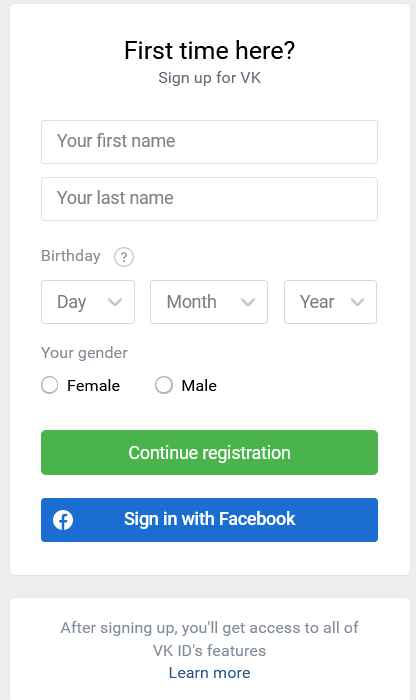416x700 pixels.
Task: Click the Year dropdown chevron arrow
Action: 357,302
